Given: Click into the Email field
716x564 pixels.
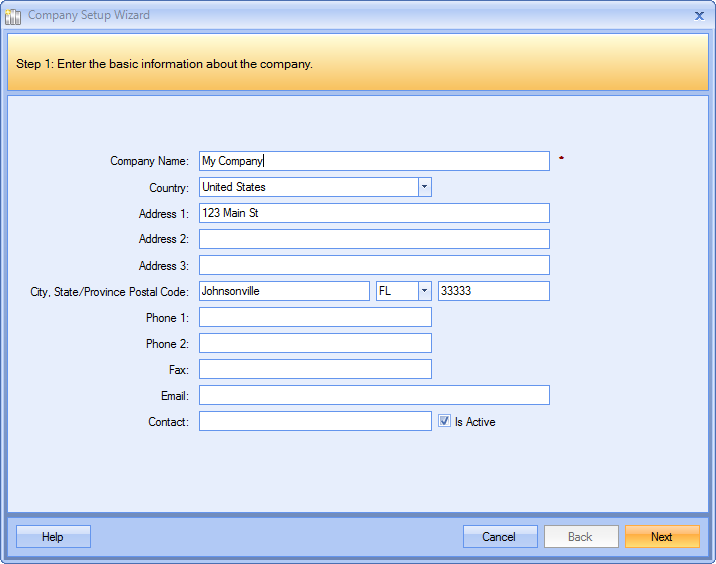Looking at the screenshot, I should [x=374, y=395].
